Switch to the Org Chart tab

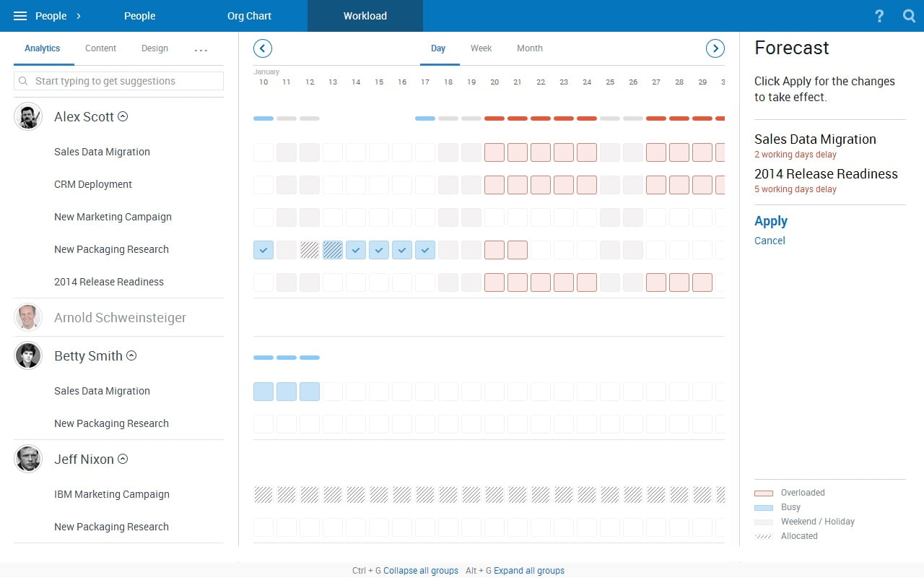(249, 16)
